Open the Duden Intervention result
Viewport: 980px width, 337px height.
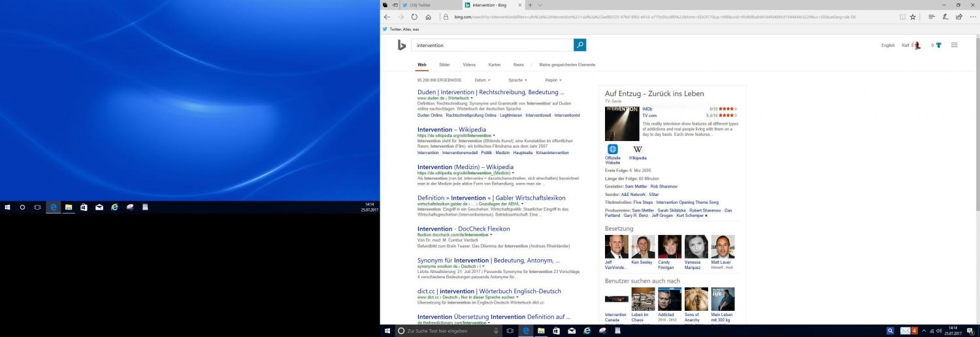click(491, 92)
